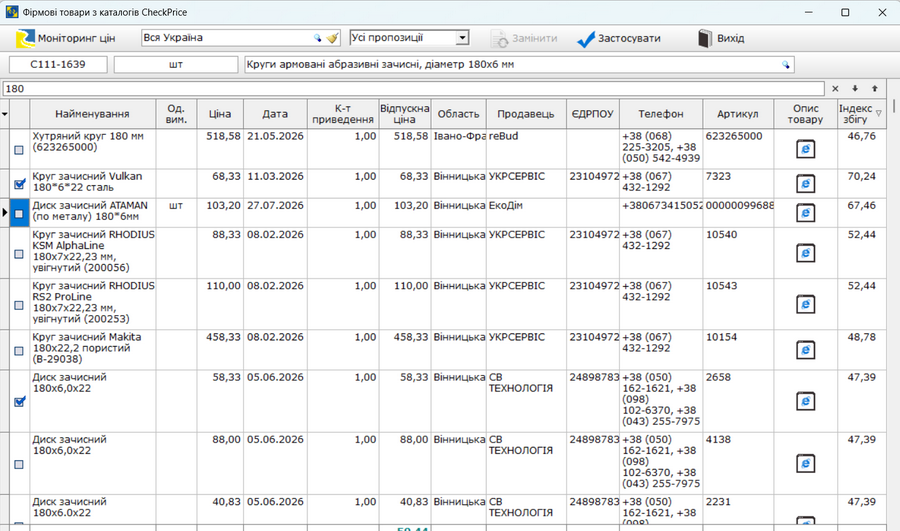
Task: Uncheck Диск зачисний 58,33 row checkbox
Action: click(x=19, y=401)
